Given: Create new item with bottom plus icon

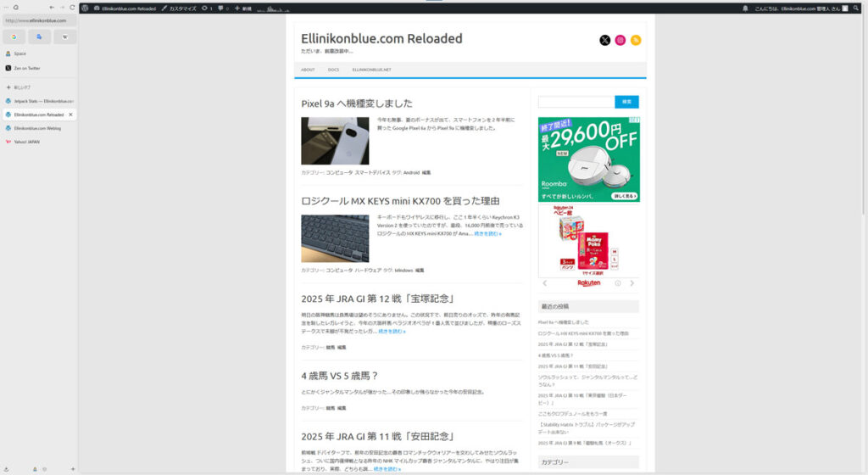Looking at the screenshot, I should [73, 469].
